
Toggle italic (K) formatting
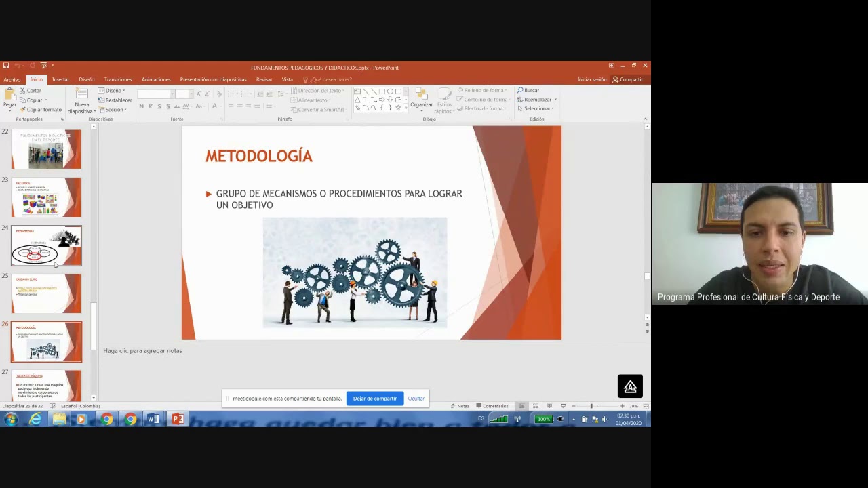pyautogui.click(x=150, y=106)
